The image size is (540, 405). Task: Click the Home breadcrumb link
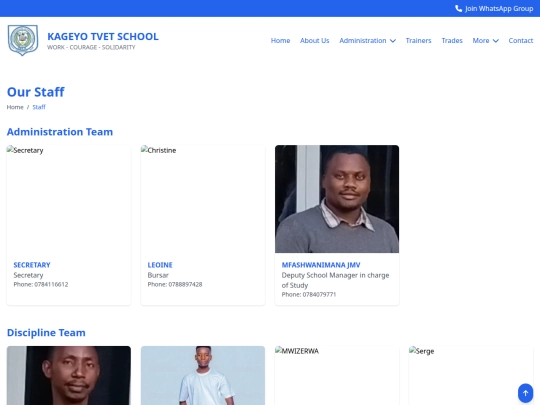(15, 107)
